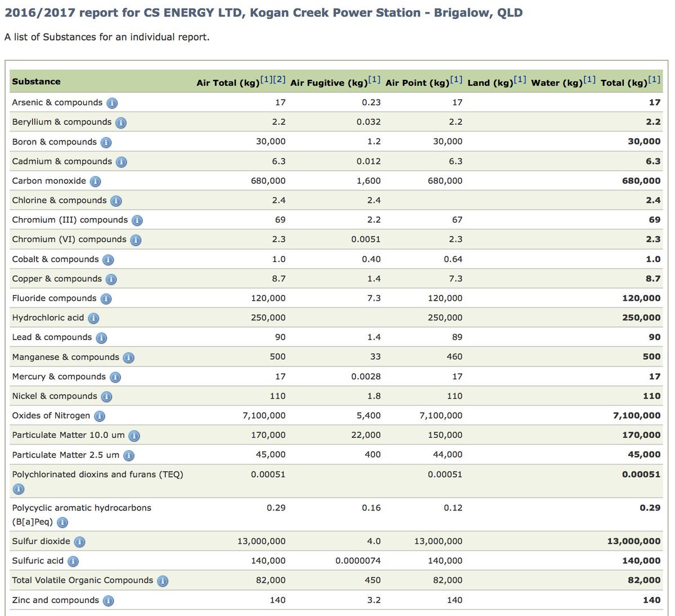
Task: Open info icon for Manganese & compounds
Action: point(128,357)
